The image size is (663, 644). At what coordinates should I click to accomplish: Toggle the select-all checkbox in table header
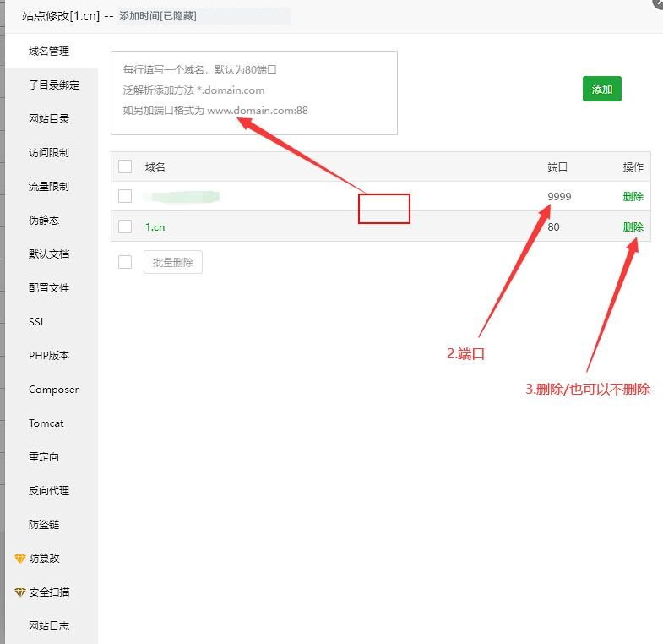tap(125, 166)
